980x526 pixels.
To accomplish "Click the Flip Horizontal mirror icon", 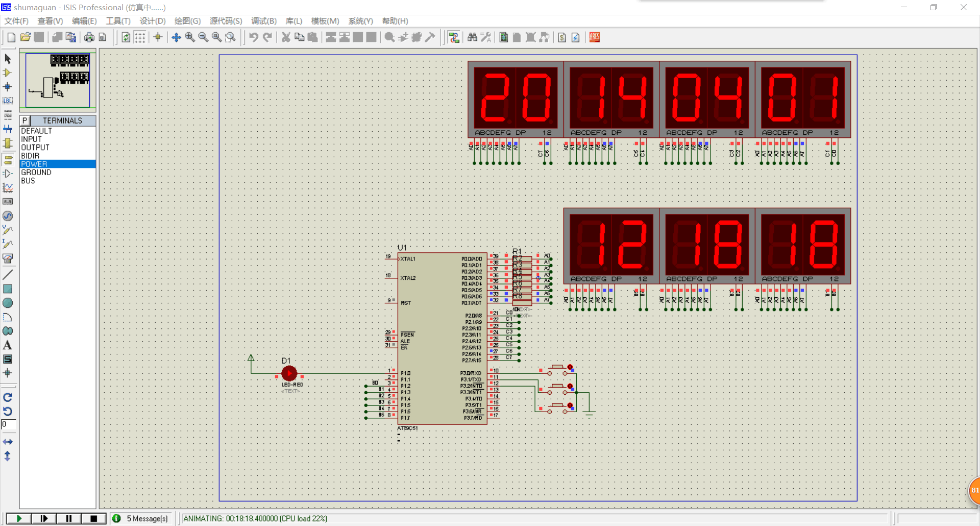I will pos(8,442).
